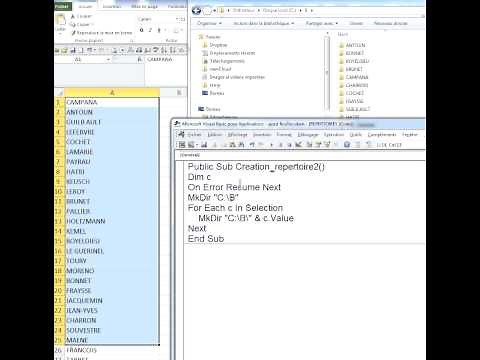
Task: Click the Reset (stop) icon in VBA toolbar
Action: pos(289,145)
